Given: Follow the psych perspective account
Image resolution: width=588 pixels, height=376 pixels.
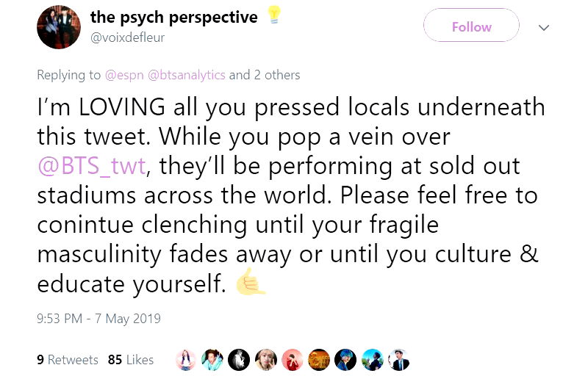Looking at the screenshot, I should tap(471, 27).
